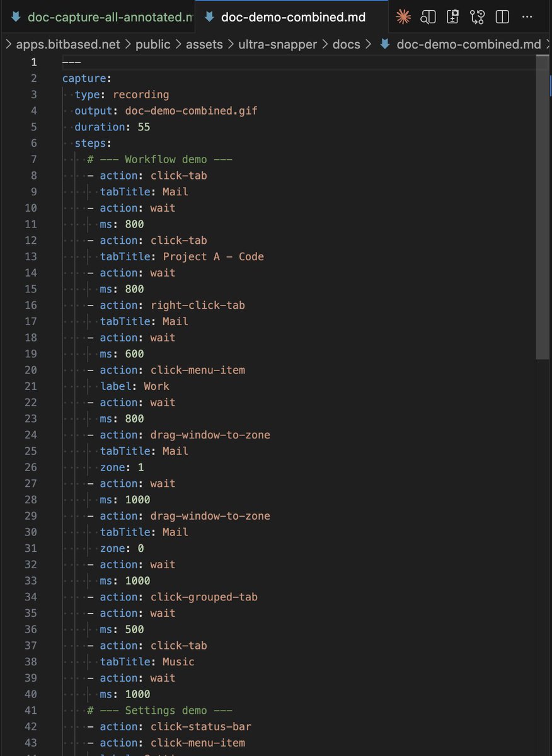Switch to the doc-capture-all-annotated tab

pyautogui.click(x=98, y=17)
